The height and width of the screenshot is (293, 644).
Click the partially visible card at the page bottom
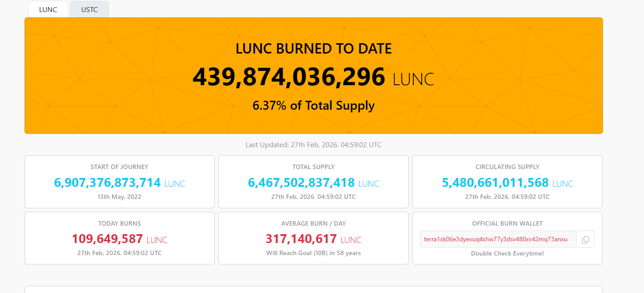(314, 290)
